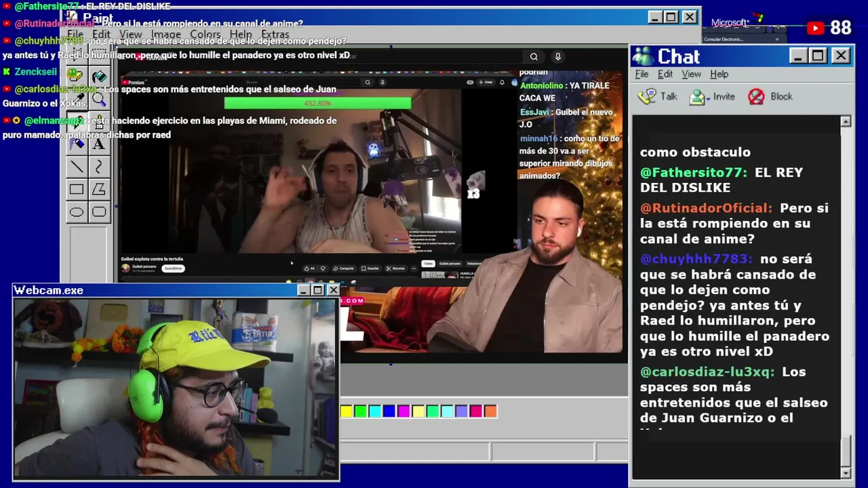The image size is (868, 488).
Task: Click the YouTube search magnifier icon in top bar
Action: coord(534,57)
